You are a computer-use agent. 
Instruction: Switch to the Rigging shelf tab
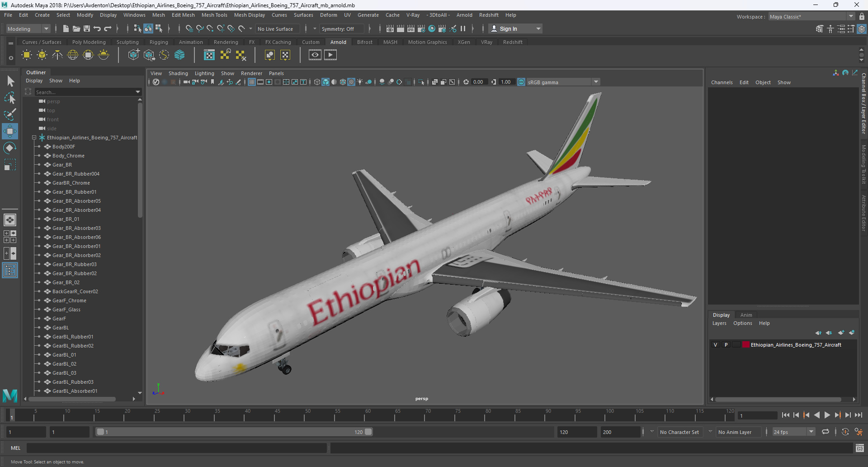[x=159, y=42]
